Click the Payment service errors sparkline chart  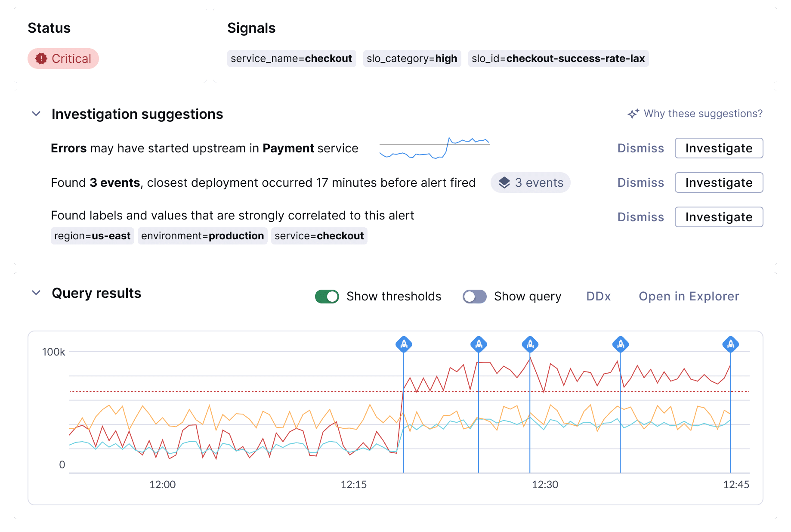(434, 148)
